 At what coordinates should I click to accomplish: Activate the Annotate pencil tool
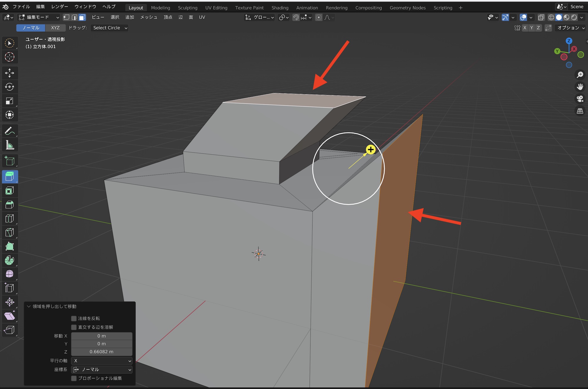(x=9, y=131)
